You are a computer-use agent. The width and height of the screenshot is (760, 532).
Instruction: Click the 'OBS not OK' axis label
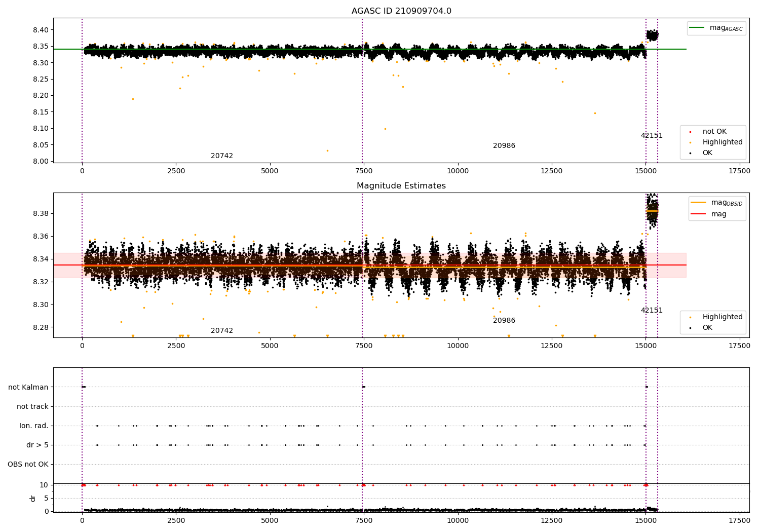28,465
